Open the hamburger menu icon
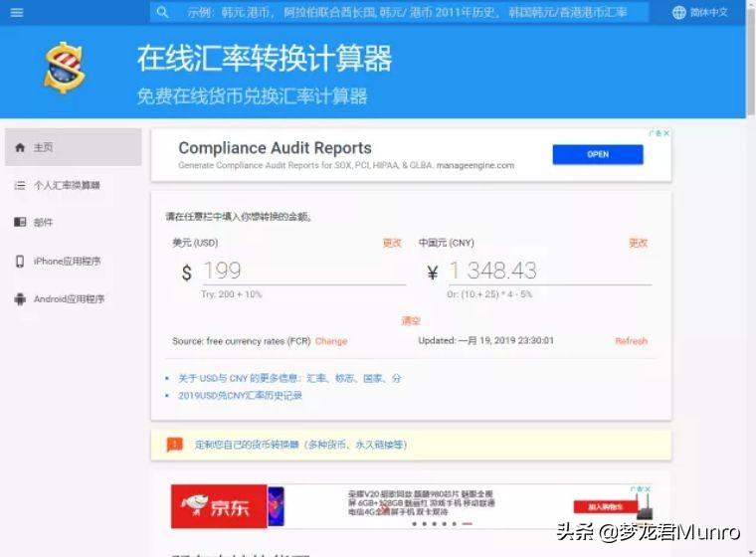Viewport: 756px width, 557px height. point(17,13)
